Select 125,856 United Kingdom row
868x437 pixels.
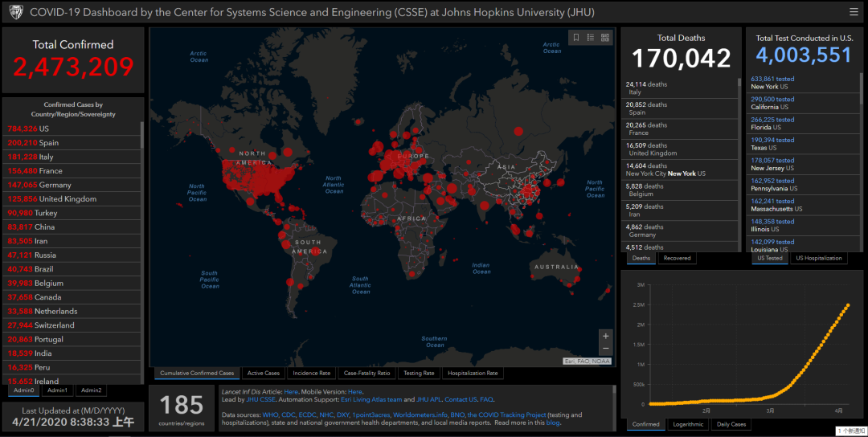coord(72,198)
